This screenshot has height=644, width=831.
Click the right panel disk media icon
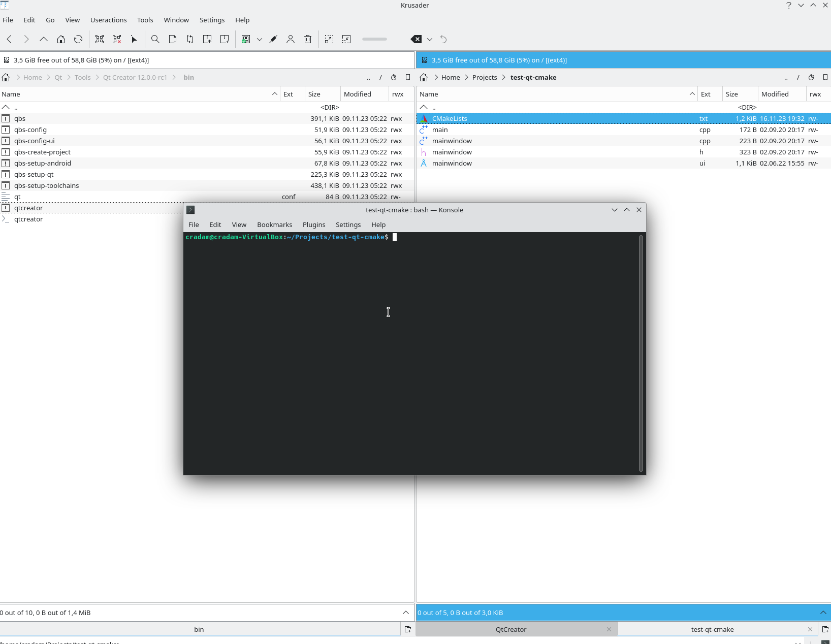point(425,60)
